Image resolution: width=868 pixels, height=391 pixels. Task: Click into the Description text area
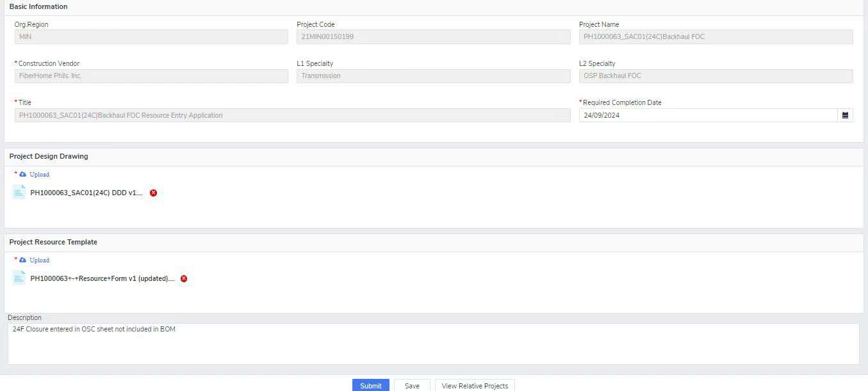(434, 344)
